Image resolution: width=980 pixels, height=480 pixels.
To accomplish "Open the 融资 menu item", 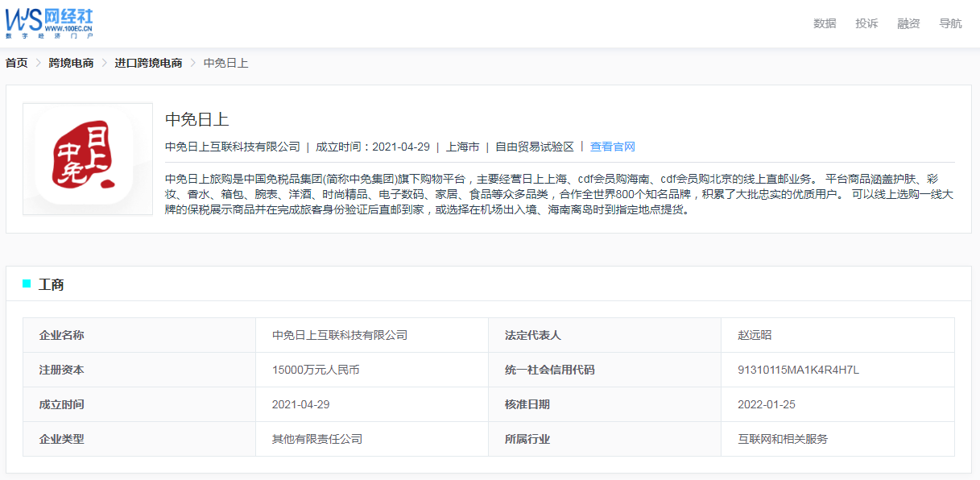I will 908,23.
